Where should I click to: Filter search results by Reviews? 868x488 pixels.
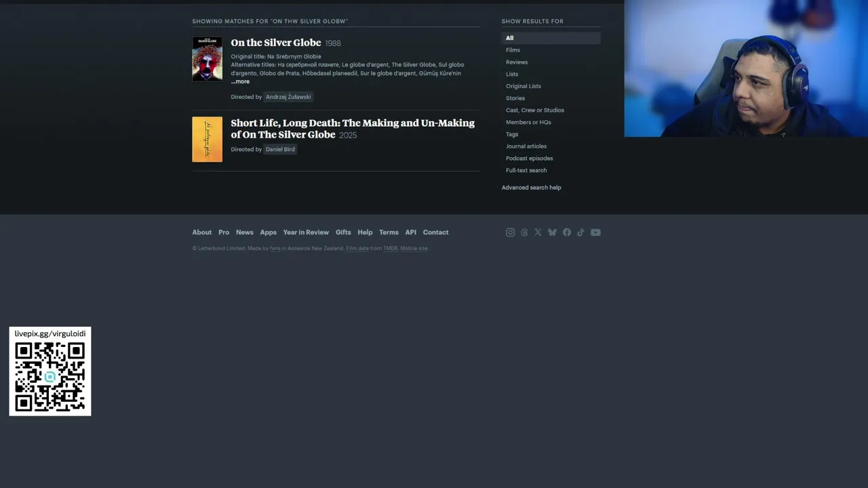click(517, 62)
